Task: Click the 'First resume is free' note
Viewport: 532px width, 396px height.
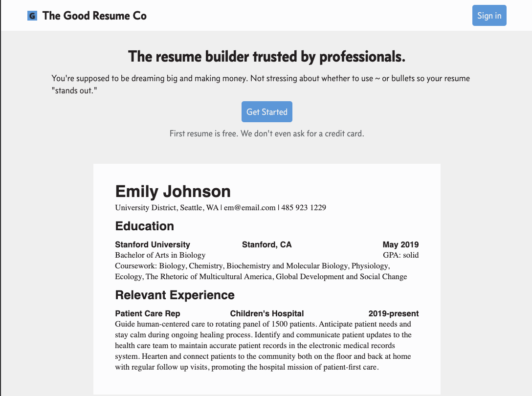Action: pyautogui.click(x=266, y=133)
